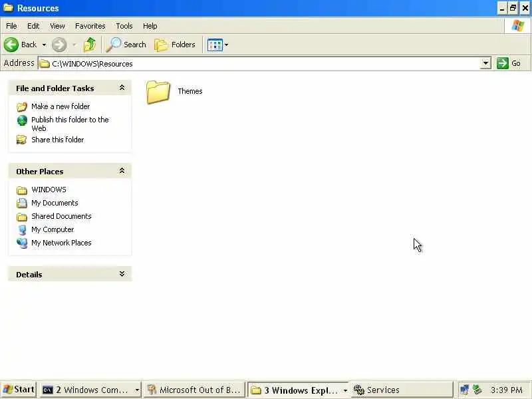Expand Windows Explorer group dropdown arrow
532x399 pixels.
click(344, 390)
